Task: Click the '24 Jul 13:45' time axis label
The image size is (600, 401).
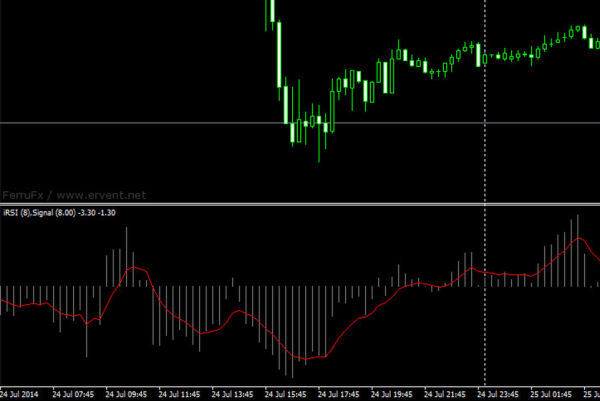Action: tap(232, 394)
